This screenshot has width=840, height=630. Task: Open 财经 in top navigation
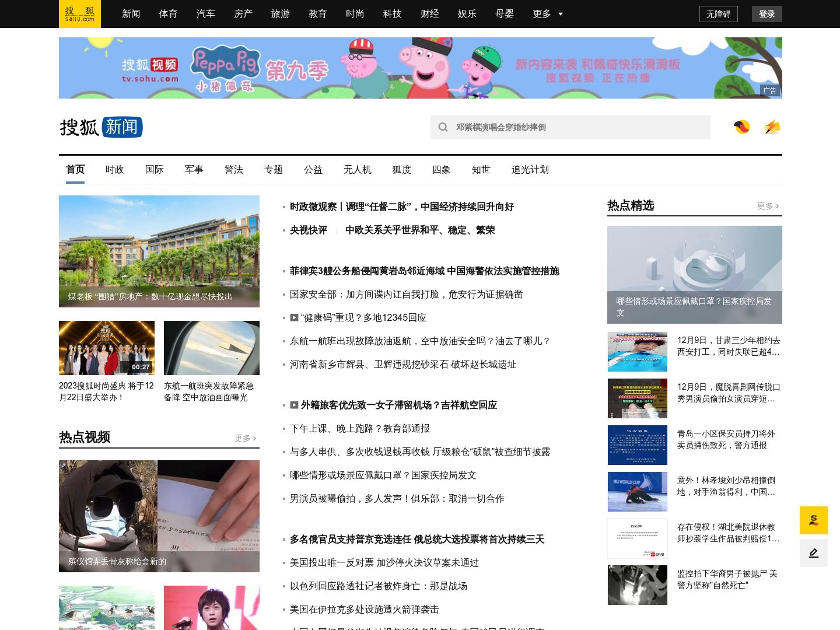(x=430, y=14)
